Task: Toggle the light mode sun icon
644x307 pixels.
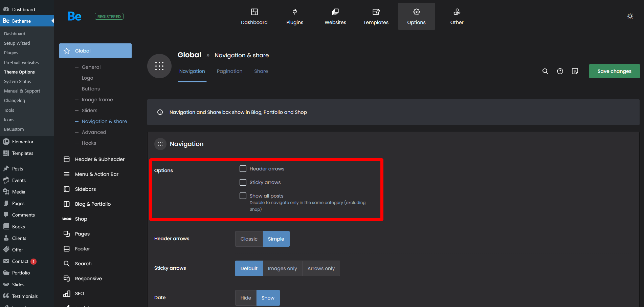Action: point(630,16)
